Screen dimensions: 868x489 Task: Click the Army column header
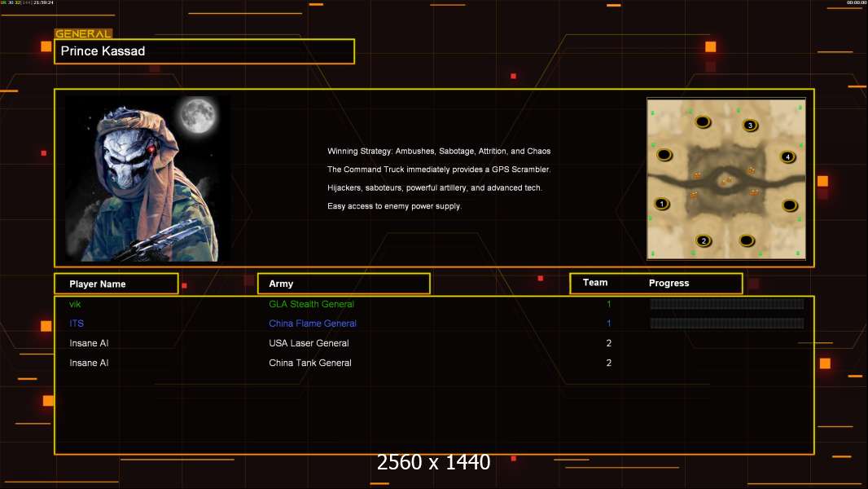tap(344, 284)
